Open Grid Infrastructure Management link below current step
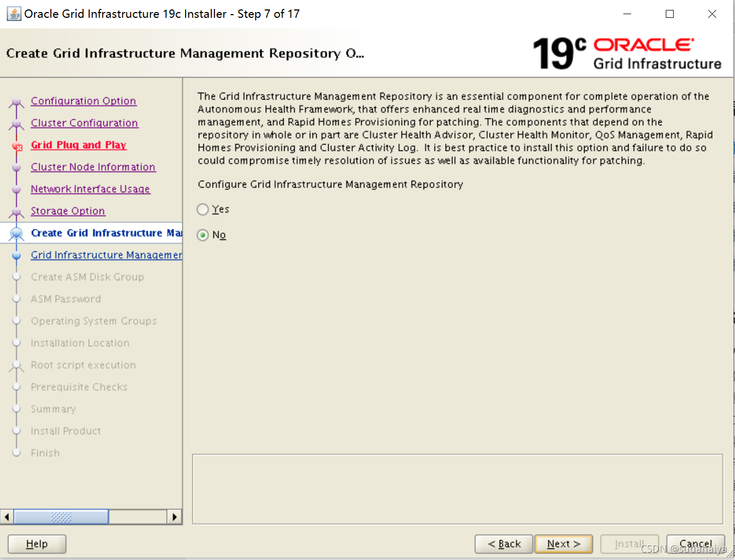Screen dimensions: 735x560 pyautogui.click(x=106, y=255)
